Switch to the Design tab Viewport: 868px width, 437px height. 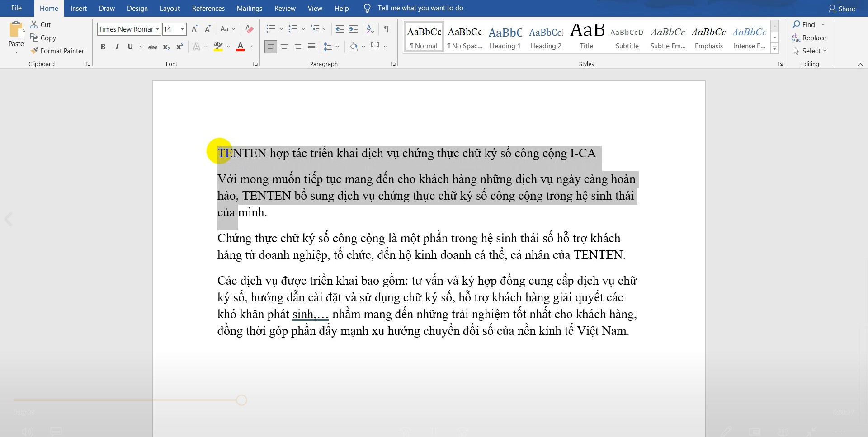click(x=137, y=8)
